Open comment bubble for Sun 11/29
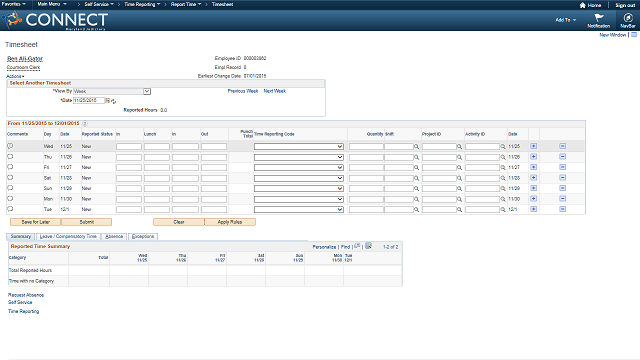 click(x=10, y=188)
